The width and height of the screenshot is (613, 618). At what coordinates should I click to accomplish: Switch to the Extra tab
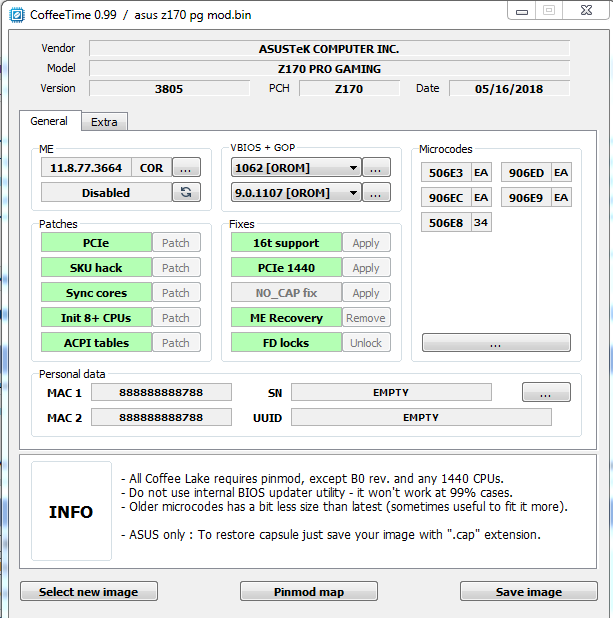pyautogui.click(x=104, y=122)
